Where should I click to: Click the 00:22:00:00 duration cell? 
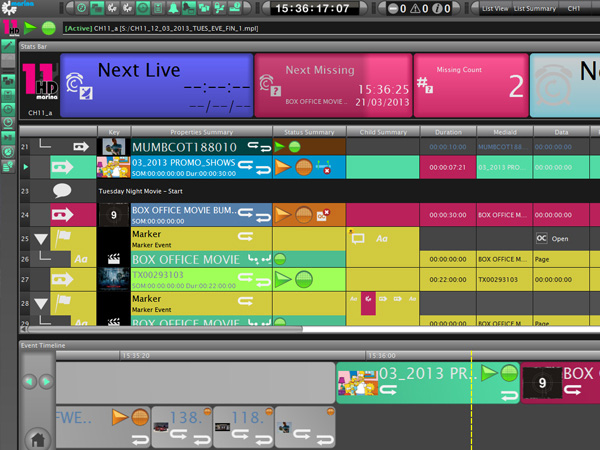coord(448,280)
